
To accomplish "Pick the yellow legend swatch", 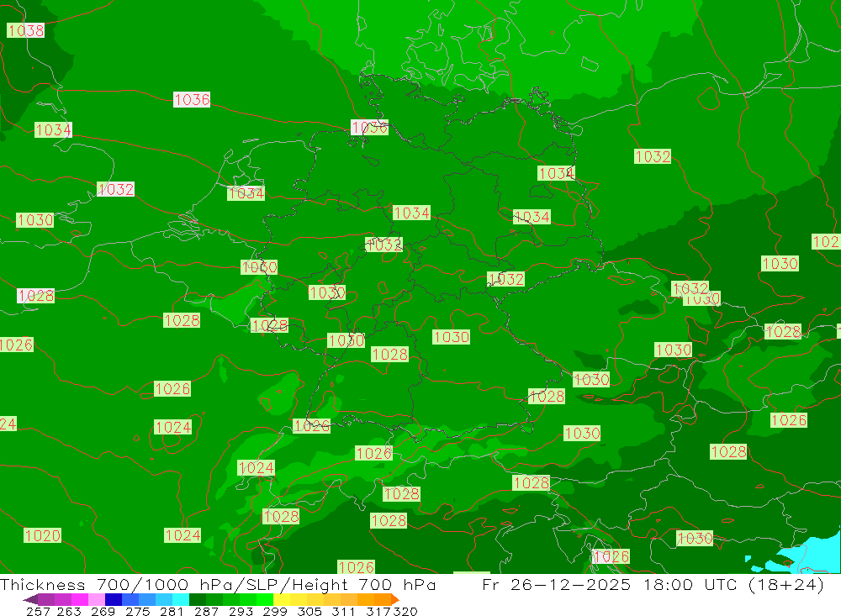I will click(282, 599).
